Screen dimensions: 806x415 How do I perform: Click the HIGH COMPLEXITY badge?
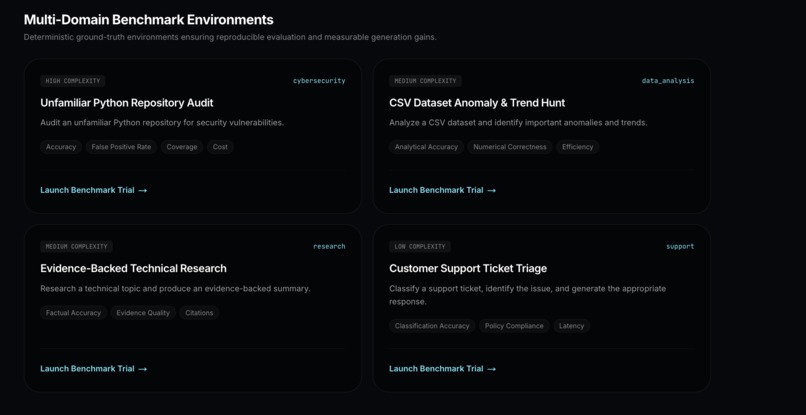(73, 81)
